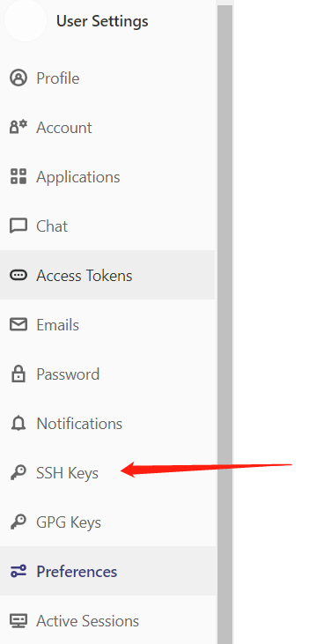331x644 pixels.
Task: Click the User Settings heading
Action: coord(102,21)
